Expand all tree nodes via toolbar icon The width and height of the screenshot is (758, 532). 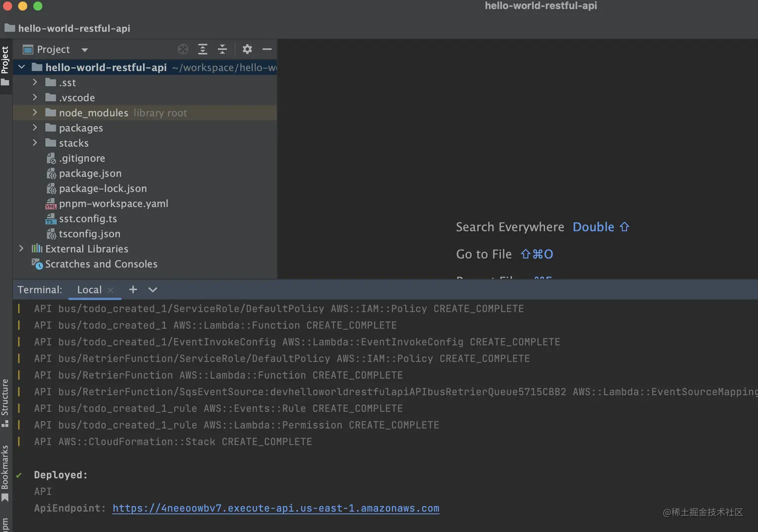pos(203,49)
